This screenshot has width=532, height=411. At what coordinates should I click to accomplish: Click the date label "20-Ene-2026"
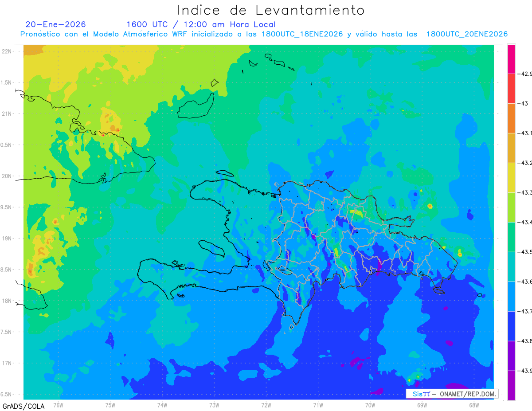(x=56, y=24)
